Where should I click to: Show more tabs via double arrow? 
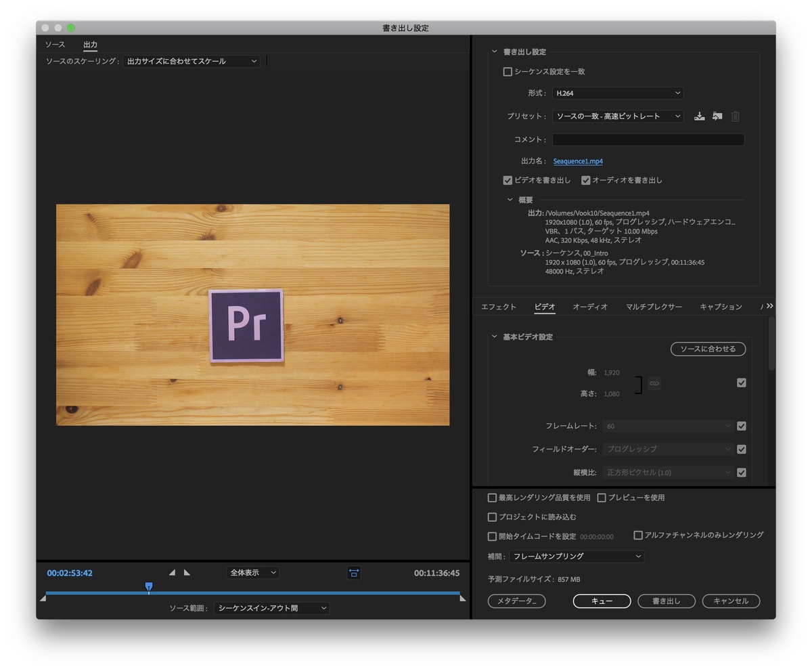click(x=769, y=306)
